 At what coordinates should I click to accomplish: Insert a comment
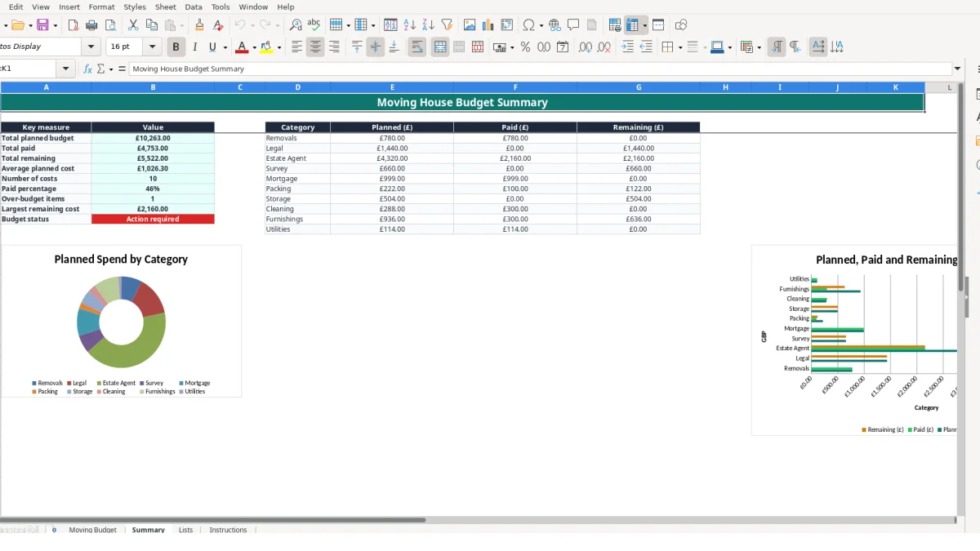coord(573,25)
